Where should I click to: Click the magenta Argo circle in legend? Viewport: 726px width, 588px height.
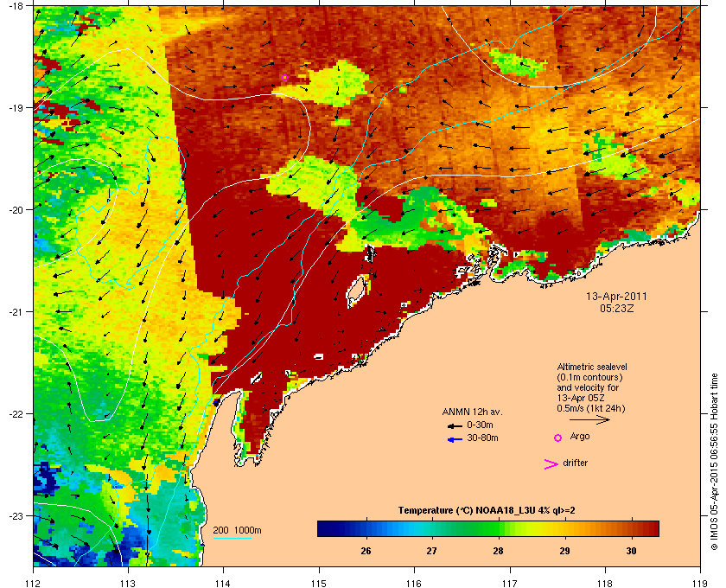coord(558,438)
